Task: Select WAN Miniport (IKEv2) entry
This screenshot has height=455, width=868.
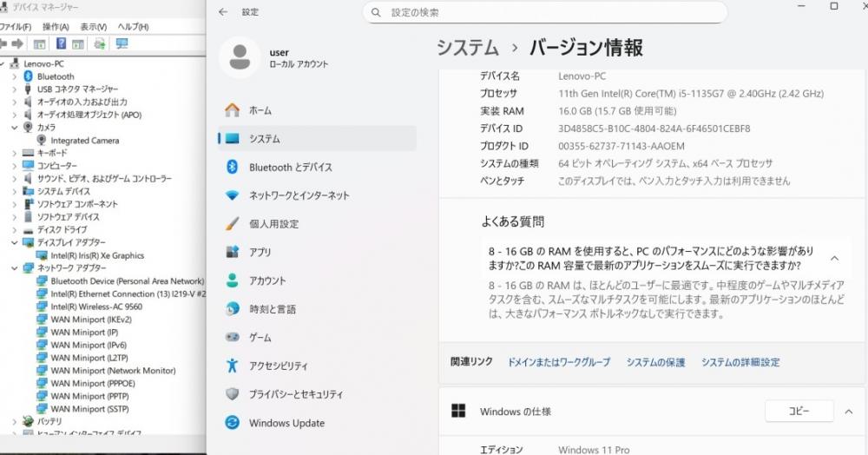Action: click(91, 320)
